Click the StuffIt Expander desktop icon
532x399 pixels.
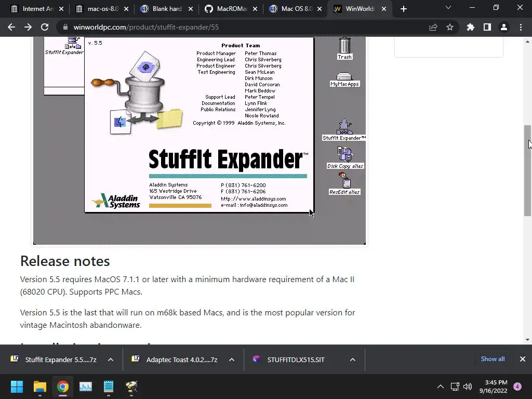click(x=344, y=129)
